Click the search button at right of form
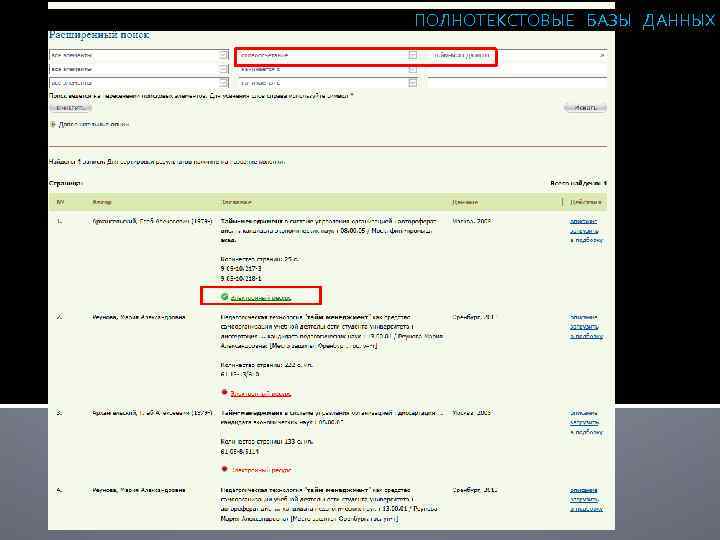 coord(585,108)
